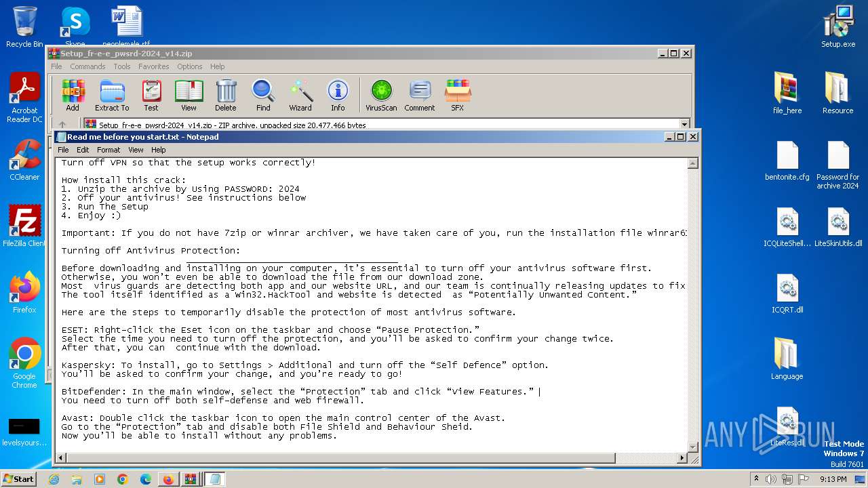Click the Extract To icon in WinRAR

pos(112,96)
